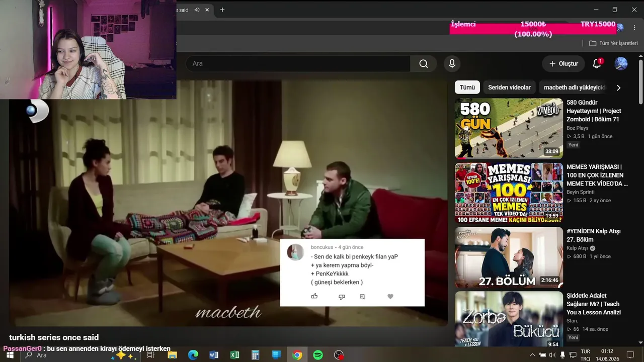Switch to Google Chrome in taskbar
Image resolution: width=644 pixels, height=362 pixels.
[x=297, y=355]
